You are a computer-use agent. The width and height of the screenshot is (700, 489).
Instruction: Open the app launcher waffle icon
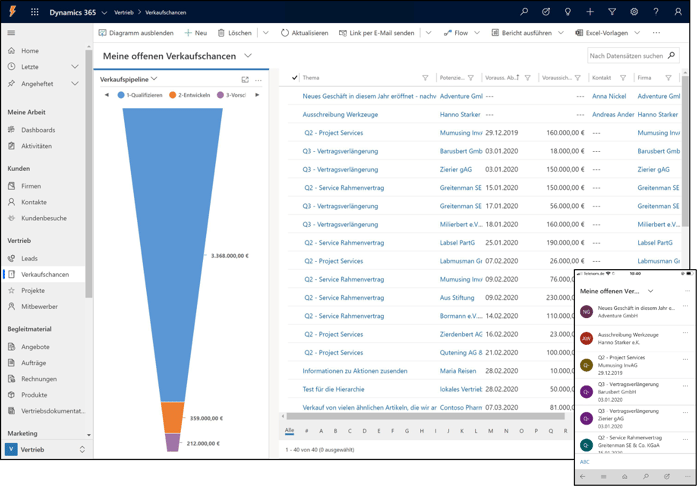[x=34, y=12]
